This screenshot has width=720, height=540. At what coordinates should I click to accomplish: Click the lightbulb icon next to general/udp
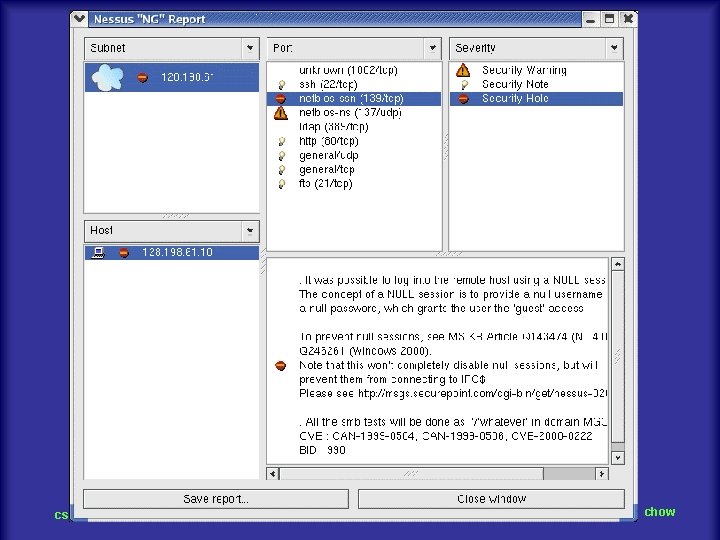(281, 156)
